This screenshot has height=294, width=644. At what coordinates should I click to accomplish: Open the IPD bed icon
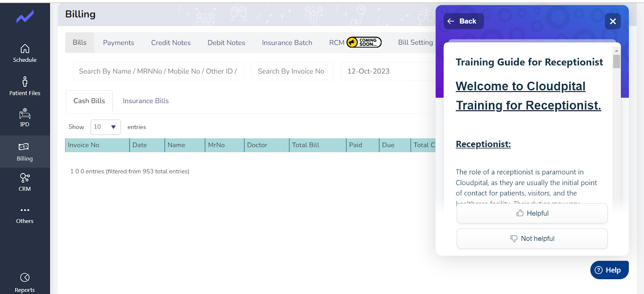(x=25, y=114)
